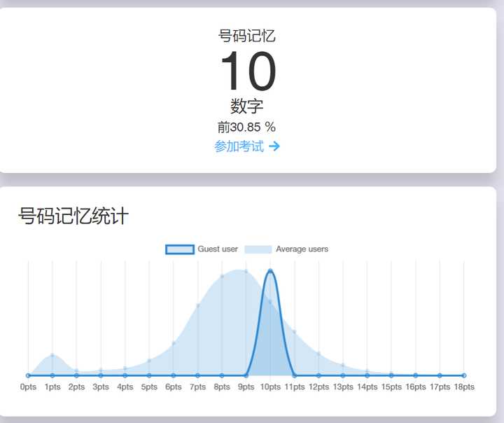
Task: Open the 参加考试 link
Action: (x=247, y=146)
